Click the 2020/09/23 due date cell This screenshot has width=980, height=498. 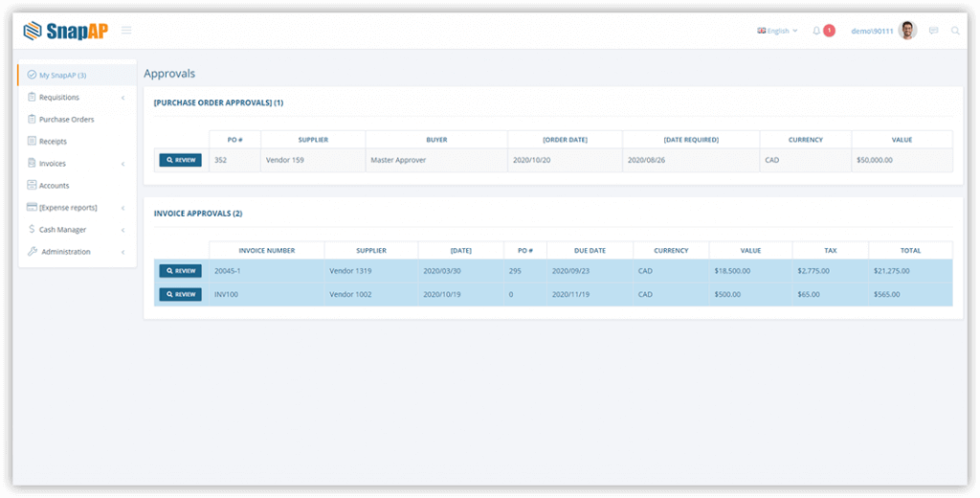click(x=590, y=271)
